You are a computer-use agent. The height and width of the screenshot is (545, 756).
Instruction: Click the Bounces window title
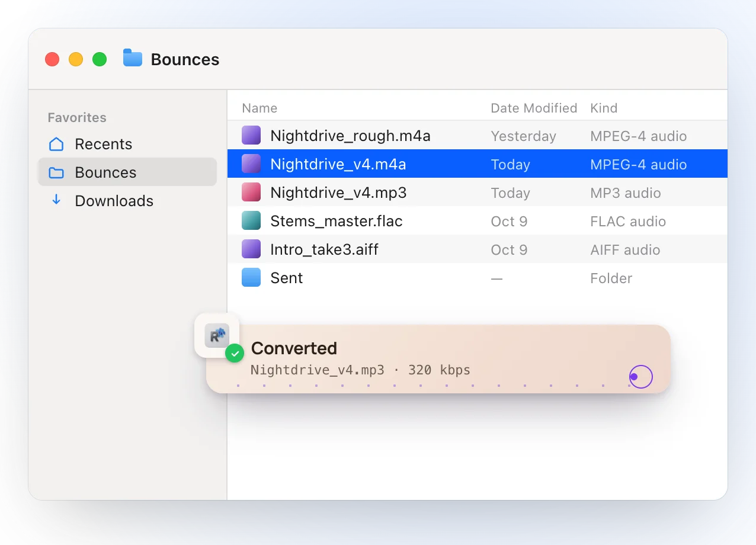[x=185, y=60]
